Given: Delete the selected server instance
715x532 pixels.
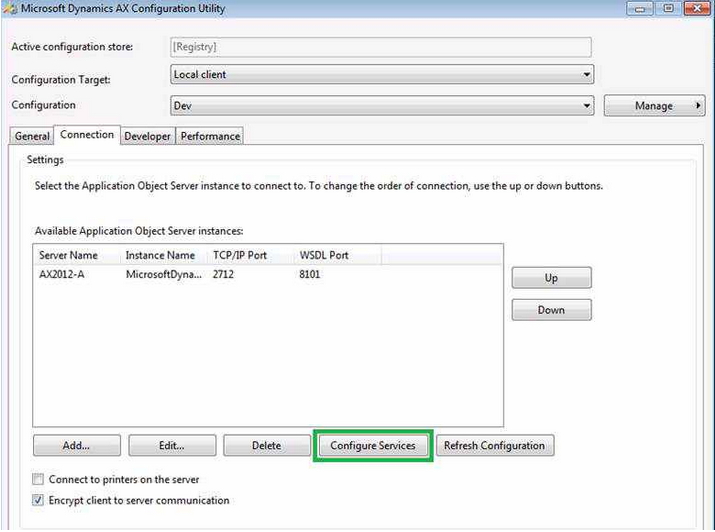Looking at the screenshot, I should 266,446.
